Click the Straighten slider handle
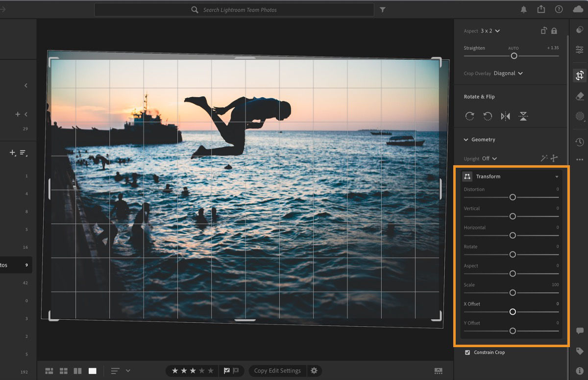The width and height of the screenshot is (588, 380). tap(514, 56)
